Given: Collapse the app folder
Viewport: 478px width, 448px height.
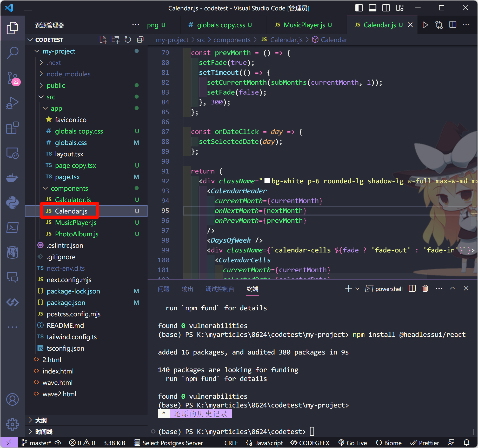Looking at the screenshot, I should pos(45,109).
